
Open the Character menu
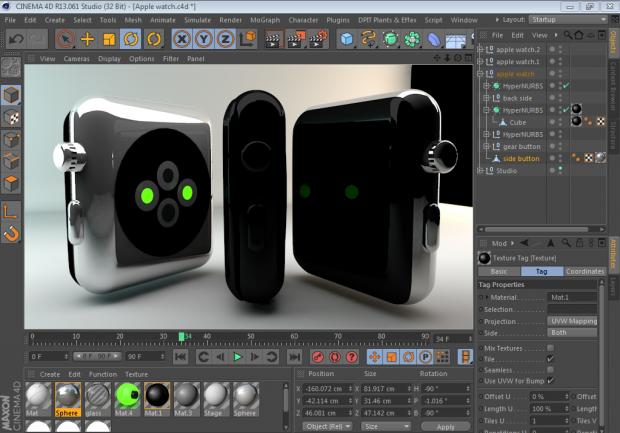(x=303, y=20)
